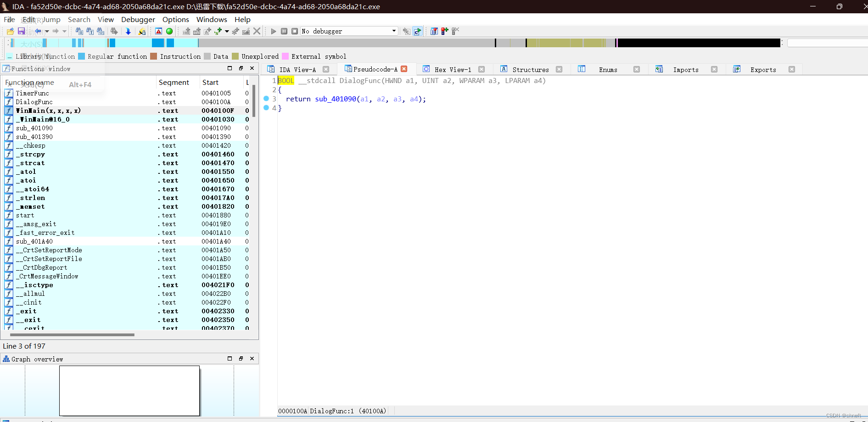868x422 pixels.
Task: Terminate the process with the stop button
Action: coord(295,31)
